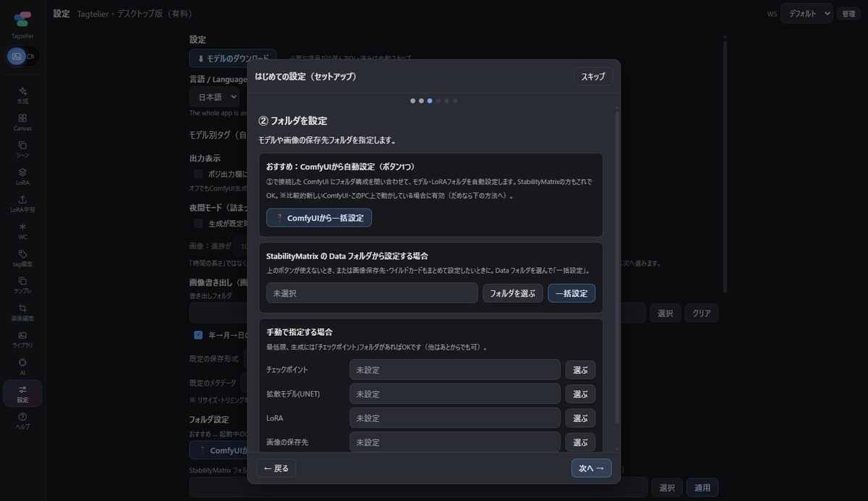Open the シーン section in sidebar
The image size is (868, 501).
click(22, 150)
